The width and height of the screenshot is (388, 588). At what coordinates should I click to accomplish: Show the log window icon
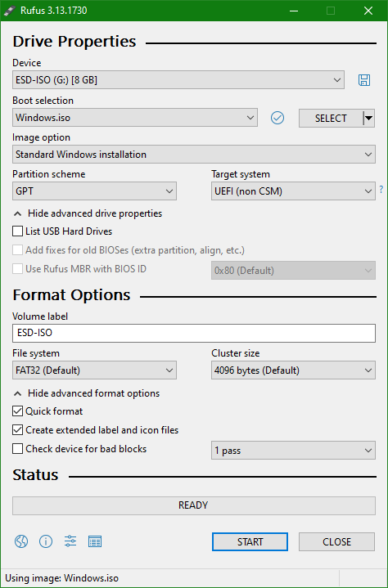[x=95, y=541]
